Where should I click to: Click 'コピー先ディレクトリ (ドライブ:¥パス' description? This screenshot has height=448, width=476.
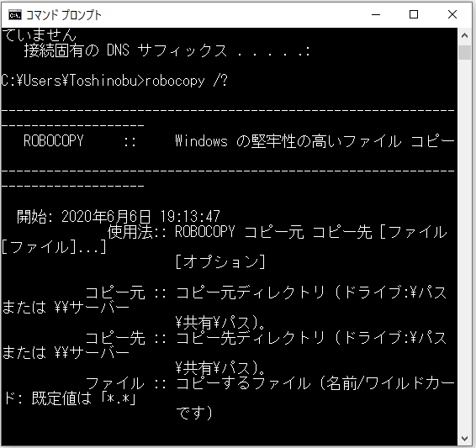311,338
